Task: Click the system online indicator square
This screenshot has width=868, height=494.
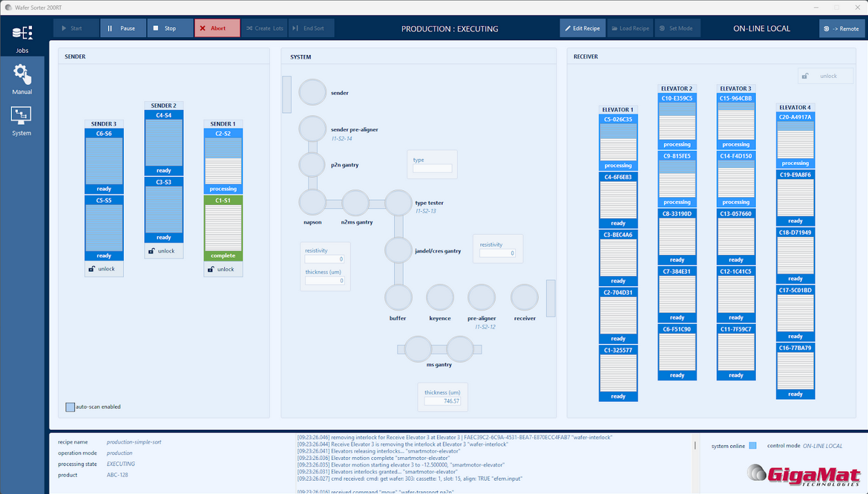Action: pos(752,446)
